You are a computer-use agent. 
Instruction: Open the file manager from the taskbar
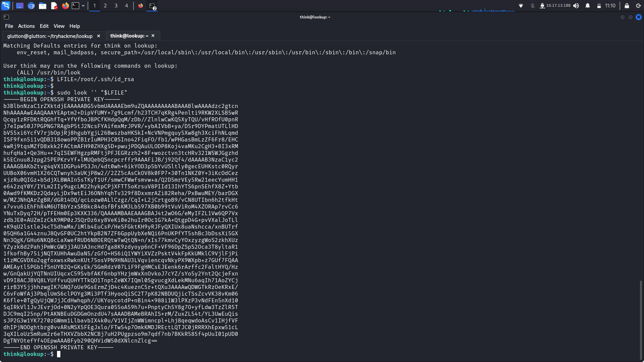(x=43, y=5)
